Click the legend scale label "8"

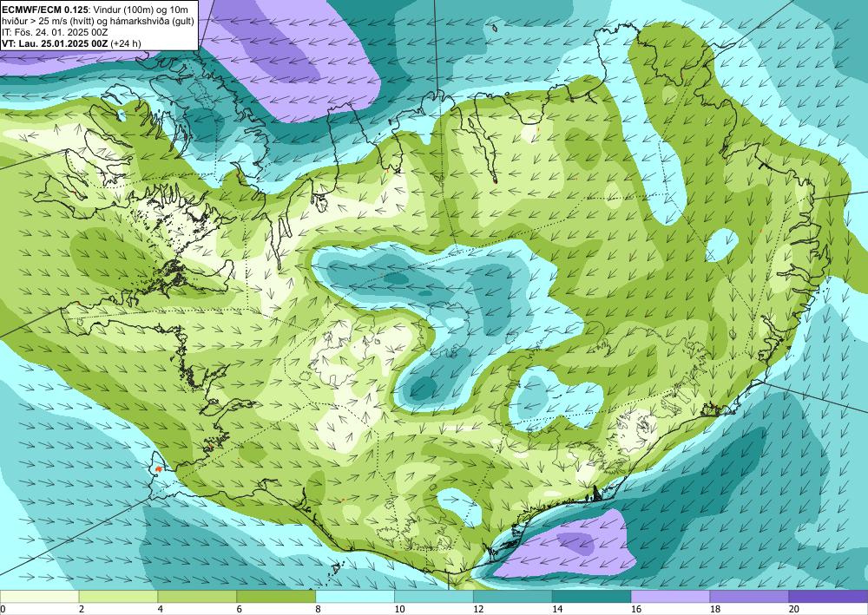[318, 610]
